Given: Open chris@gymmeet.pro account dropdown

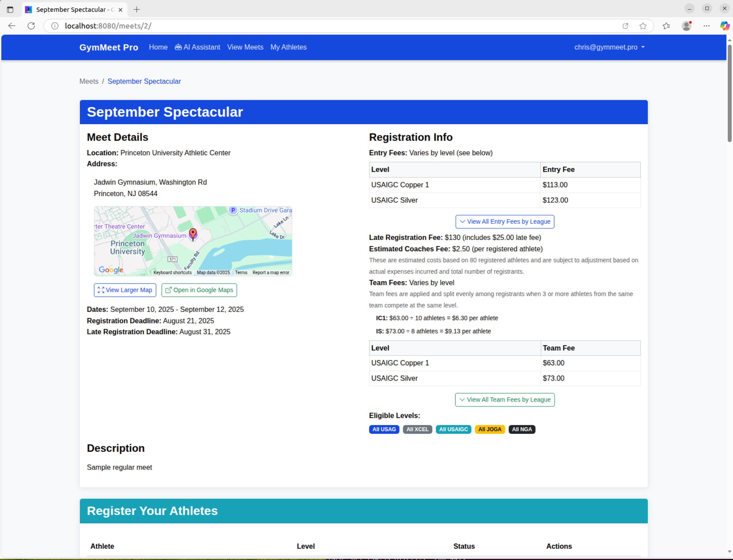Looking at the screenshot, I should [609, 47].
